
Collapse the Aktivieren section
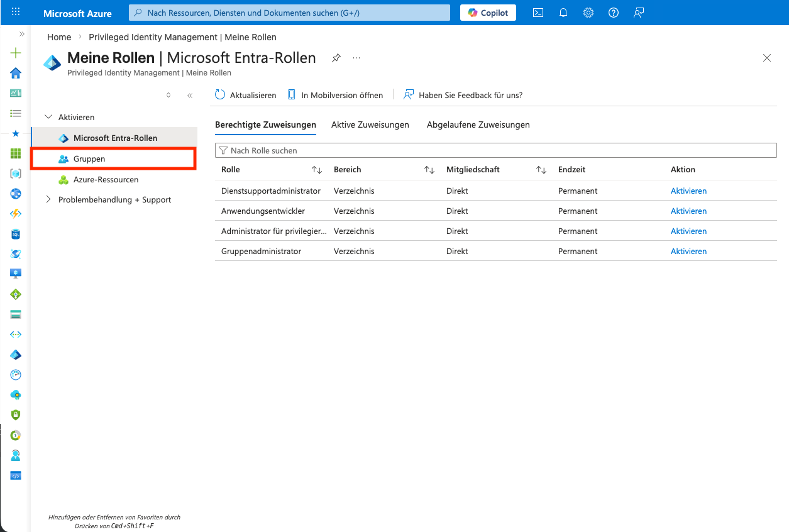[49, 118]
